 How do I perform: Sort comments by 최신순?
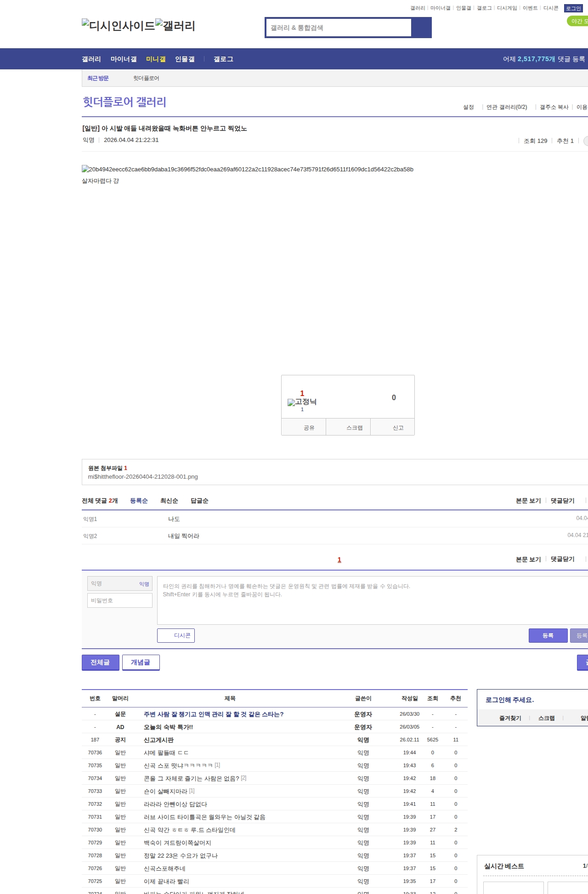point(169,501)
